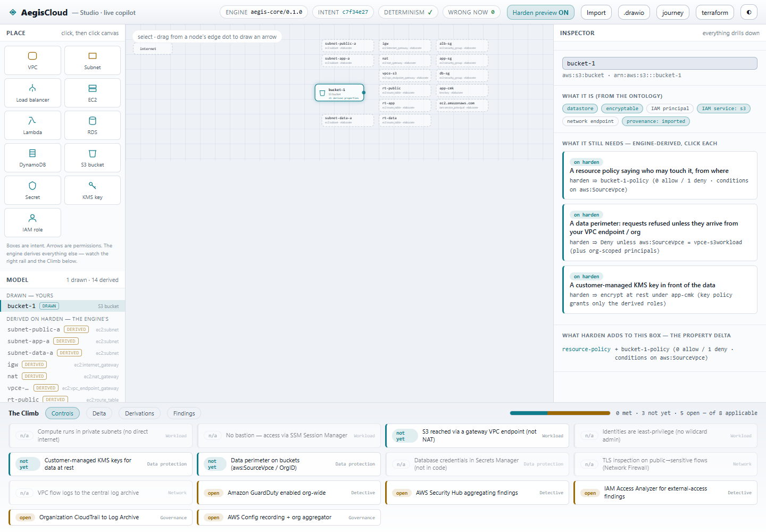Click the ENGINE aegis-core/0.1.0 pill

(x=264, y=12)
